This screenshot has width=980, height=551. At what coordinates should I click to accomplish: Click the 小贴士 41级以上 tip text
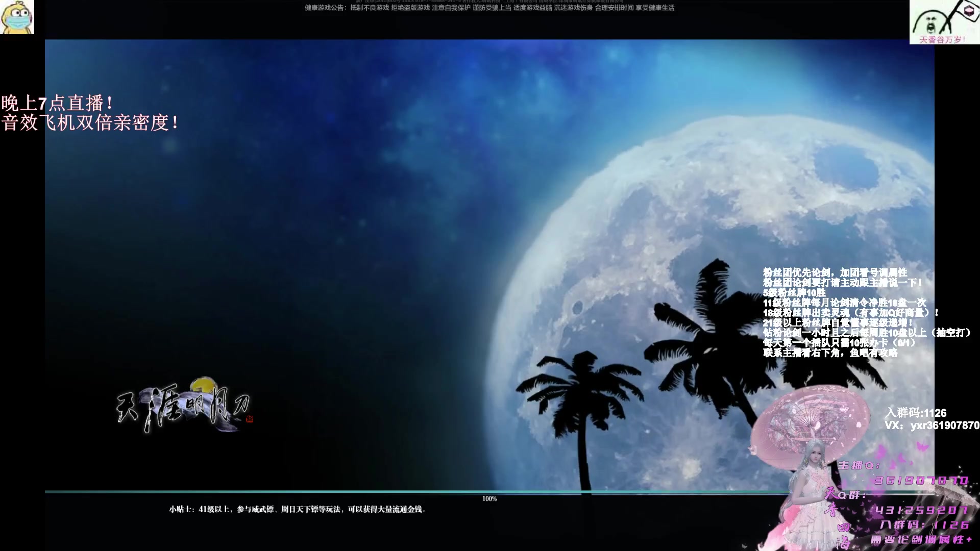click(298, 509)
